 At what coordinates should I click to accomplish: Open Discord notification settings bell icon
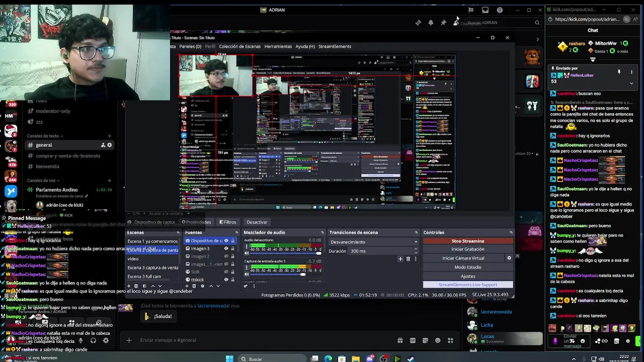pos(431,23)
